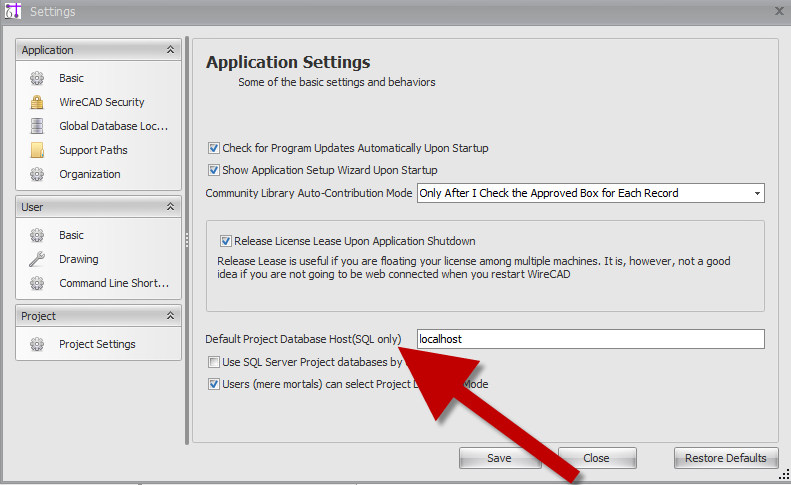Viewport: 791px width, 485px height.
Task: Click the Save button
Action: (x=499, y=458)
